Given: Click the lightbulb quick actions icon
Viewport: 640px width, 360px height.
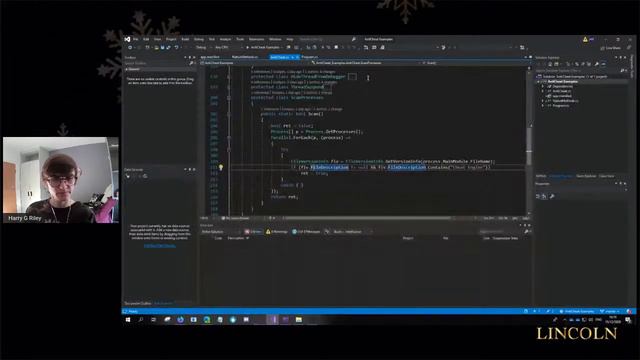Looking at the screenshot, I should click(221, 167).
